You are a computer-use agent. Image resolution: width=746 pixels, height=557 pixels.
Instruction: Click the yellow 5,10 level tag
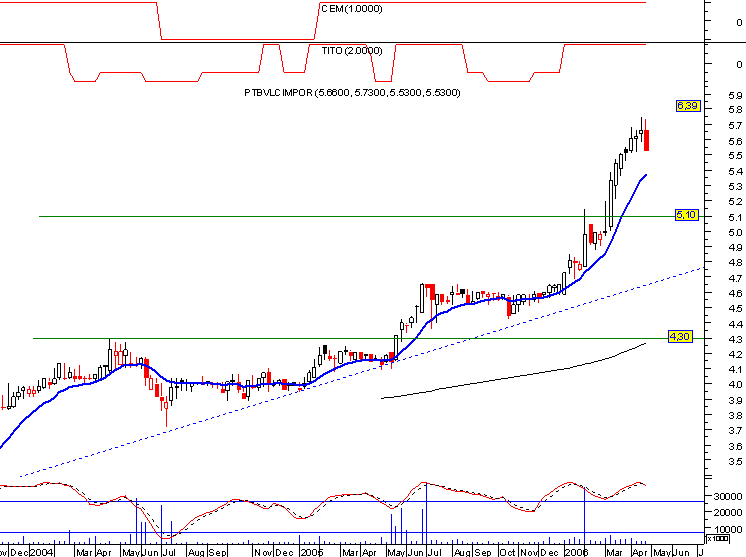[687, 215]
